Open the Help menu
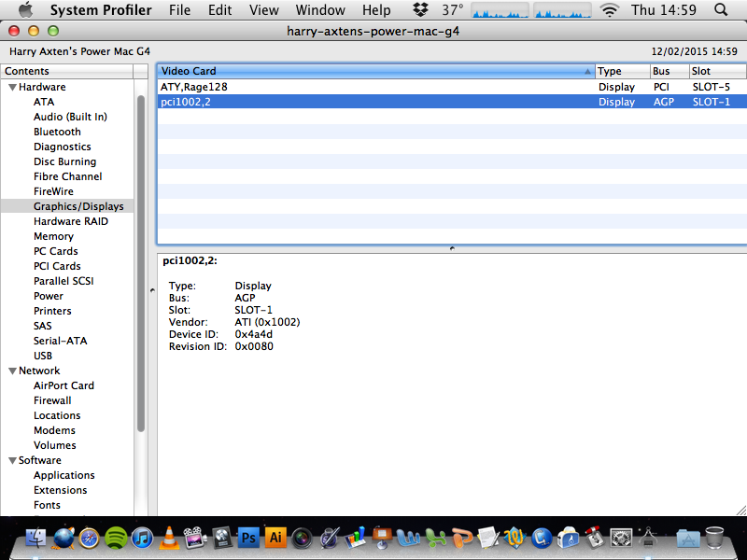Viewport: 747px width, 560px height. (x=376, y=9)
